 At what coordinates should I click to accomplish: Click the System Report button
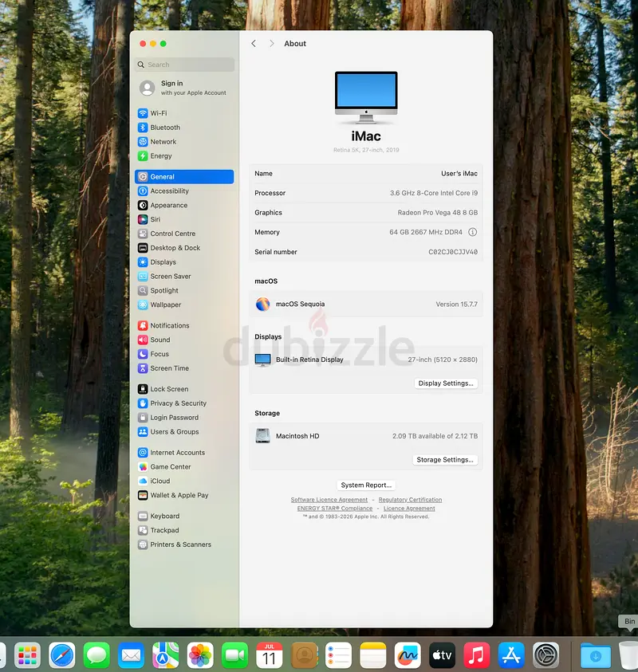[366, 485]
